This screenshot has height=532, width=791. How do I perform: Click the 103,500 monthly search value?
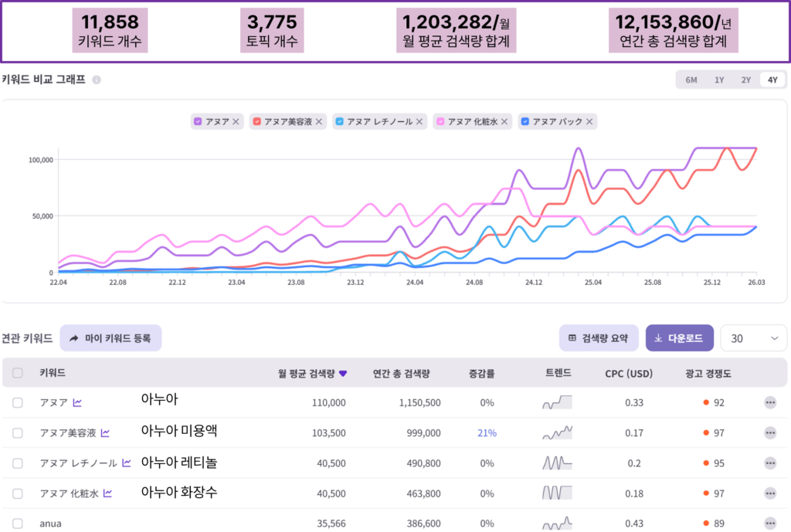click(x=328, y=432)
